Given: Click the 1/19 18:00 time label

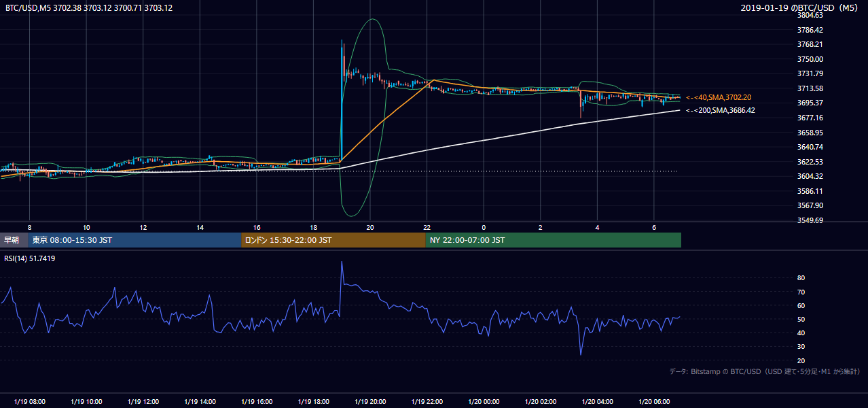Looking at the screenshot, I should pos(313,401).
